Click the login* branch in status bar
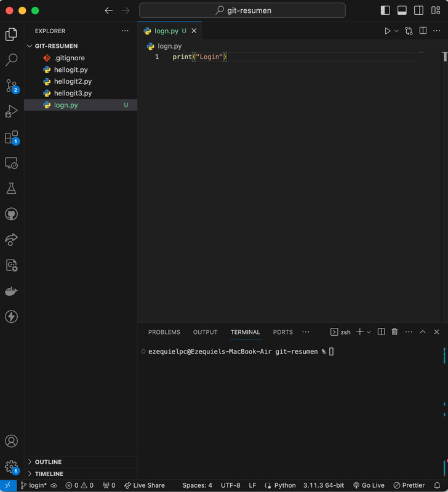 34,485
